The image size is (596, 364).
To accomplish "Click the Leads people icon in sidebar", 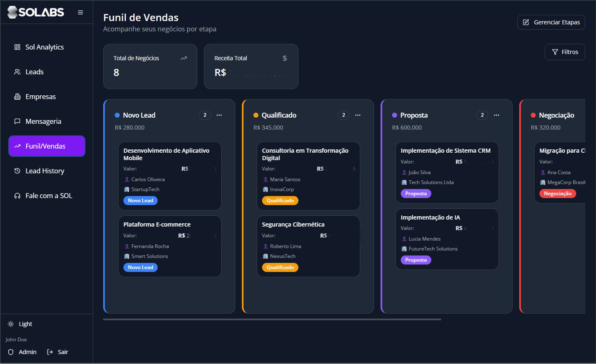I will pos(17,72).
